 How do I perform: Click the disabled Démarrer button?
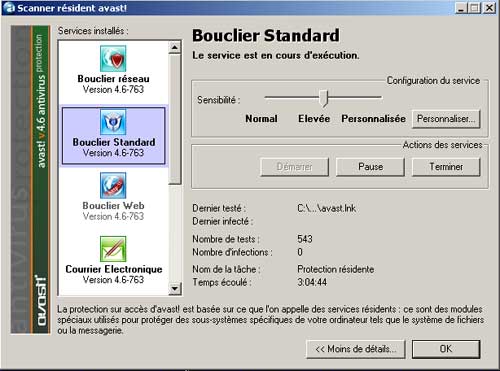294,167
